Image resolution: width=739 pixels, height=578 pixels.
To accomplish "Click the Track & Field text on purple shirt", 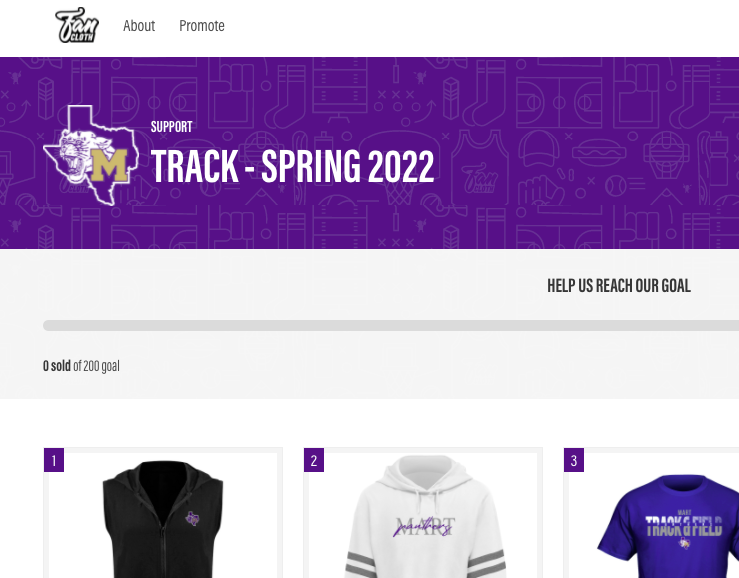I will point(683,526).
